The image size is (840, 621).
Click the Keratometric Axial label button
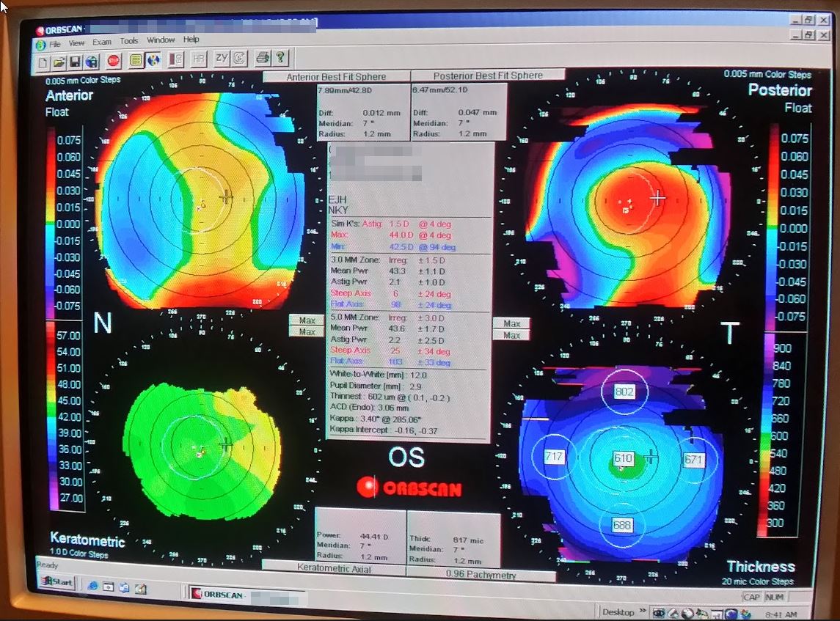point(335,567)
